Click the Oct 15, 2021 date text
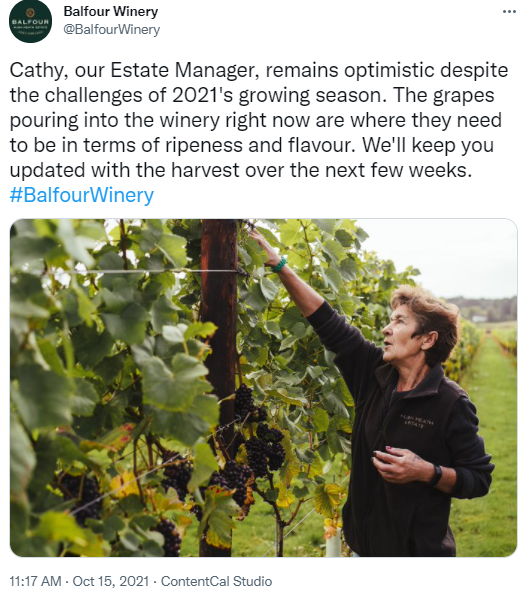 point(110,581)
